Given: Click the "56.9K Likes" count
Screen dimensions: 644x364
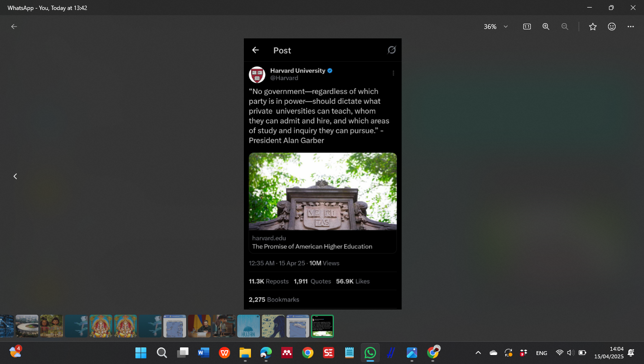Looking at the screenshot, I should (353, 281).
